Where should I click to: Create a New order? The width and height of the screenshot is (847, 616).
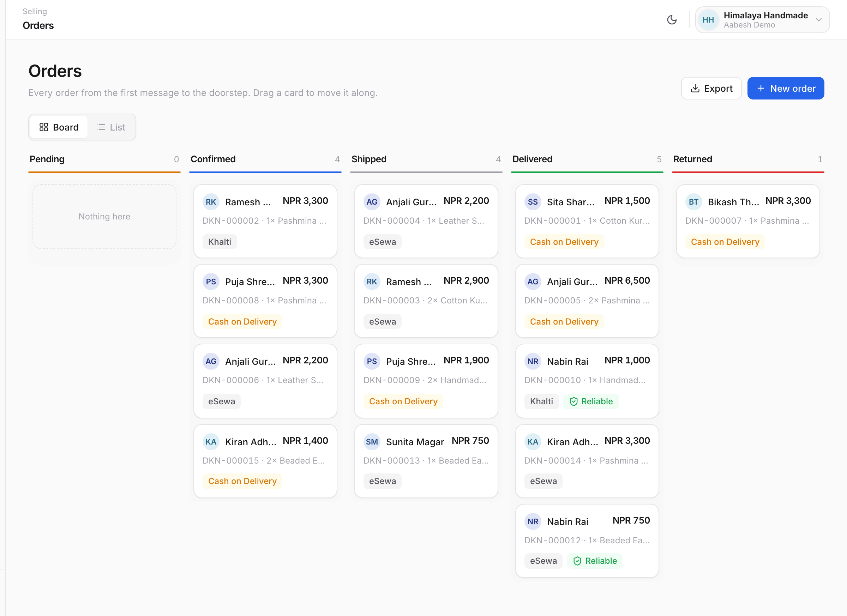[x=785, y=89]
